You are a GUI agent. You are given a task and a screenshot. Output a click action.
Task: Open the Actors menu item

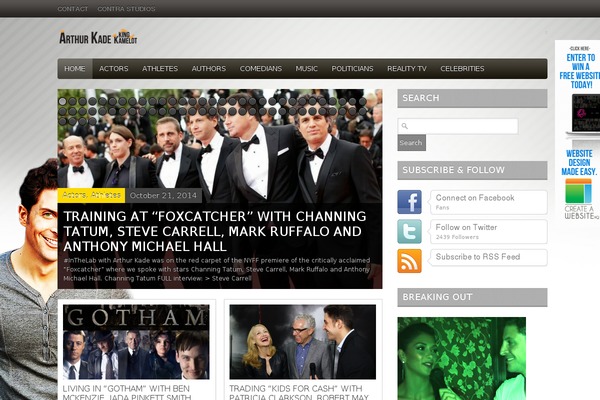pyautogui.click(x=114, y=69)
